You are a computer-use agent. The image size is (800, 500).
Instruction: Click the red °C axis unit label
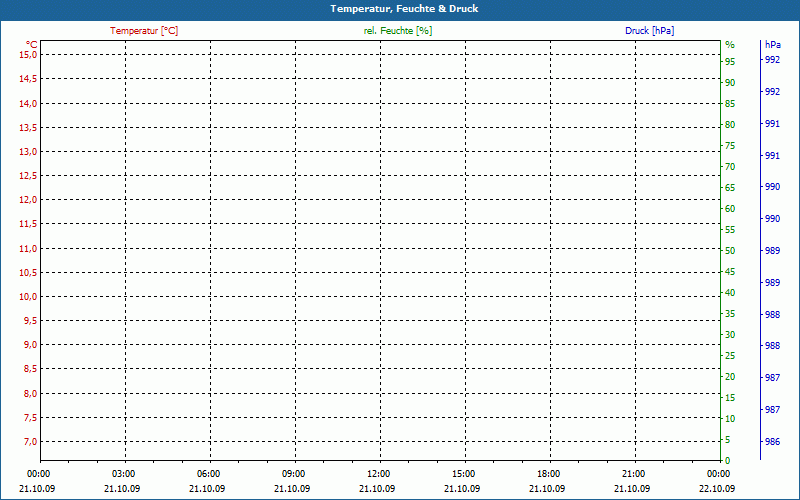coord(32,44)
